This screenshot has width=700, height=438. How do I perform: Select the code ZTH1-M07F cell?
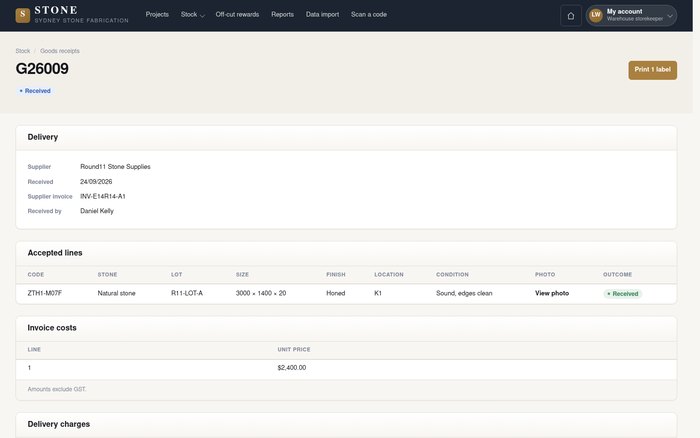coord(45,293)
